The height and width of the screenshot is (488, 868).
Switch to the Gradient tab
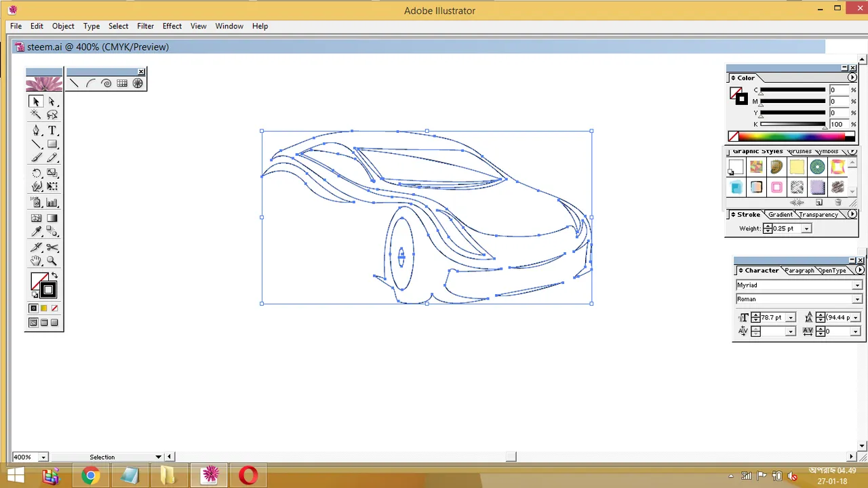(x=780, y=215)
